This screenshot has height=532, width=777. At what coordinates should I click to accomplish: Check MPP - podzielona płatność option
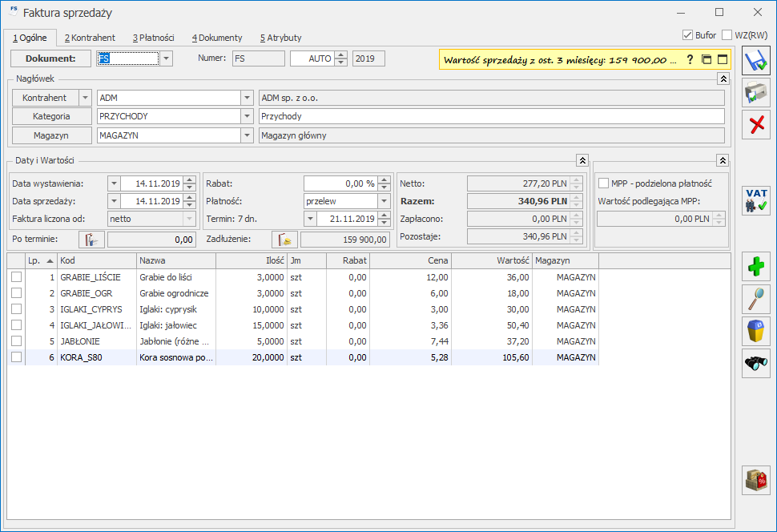pos(603,183)
